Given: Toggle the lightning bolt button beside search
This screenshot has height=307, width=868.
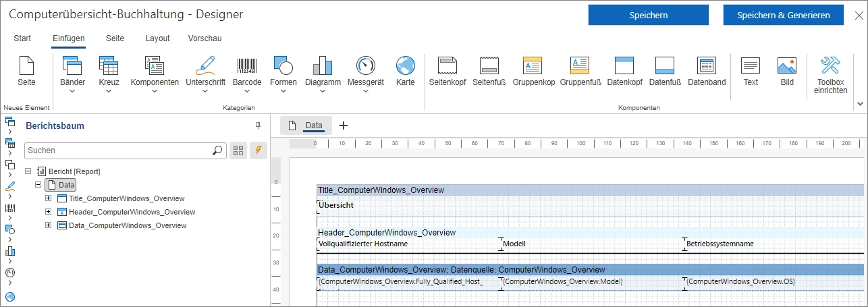Looking at the screenshot, I should click(259, 150).
